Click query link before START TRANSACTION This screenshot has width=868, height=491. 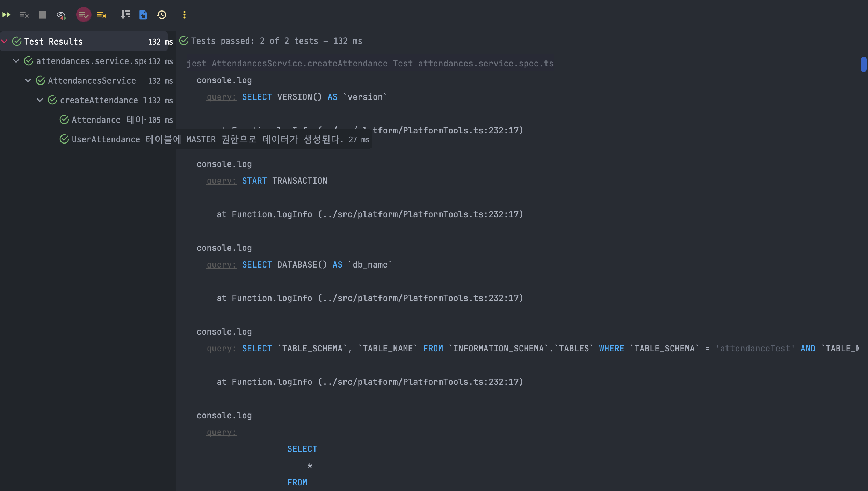tap(222, 181)
